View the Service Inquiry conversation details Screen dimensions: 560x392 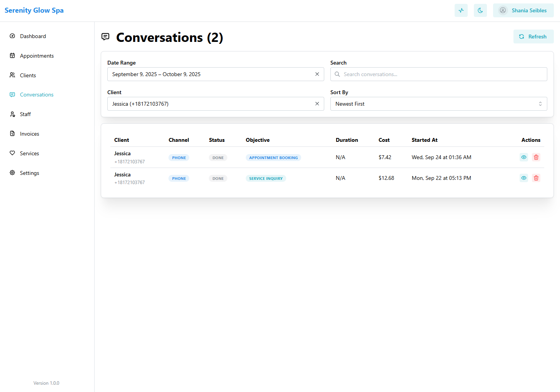523,178
